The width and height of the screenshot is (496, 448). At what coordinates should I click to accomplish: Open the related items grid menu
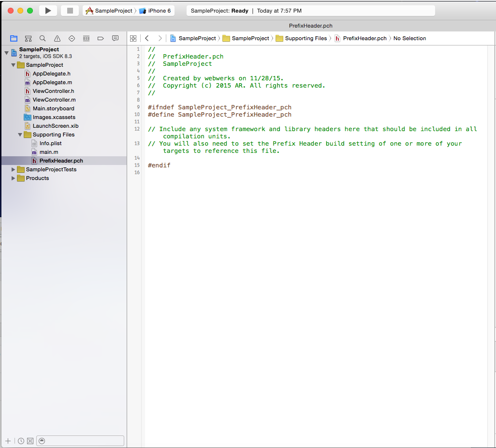click(133, 38)
